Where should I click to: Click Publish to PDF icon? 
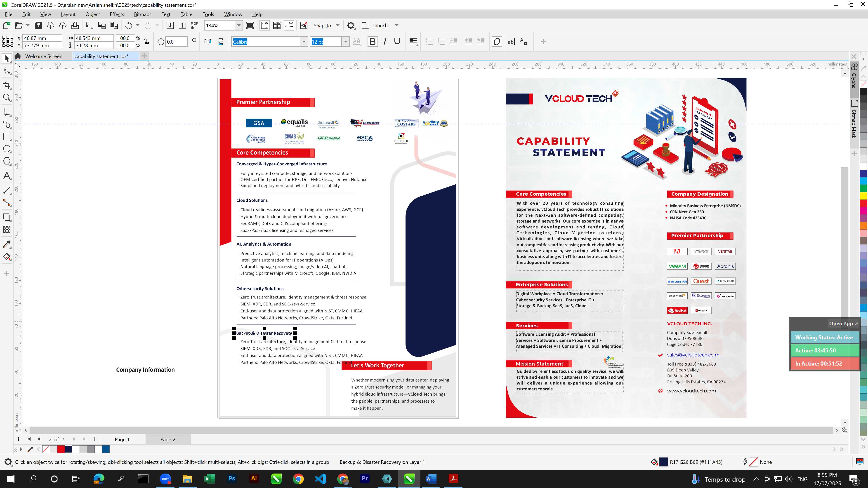click(x=194, y=25)
